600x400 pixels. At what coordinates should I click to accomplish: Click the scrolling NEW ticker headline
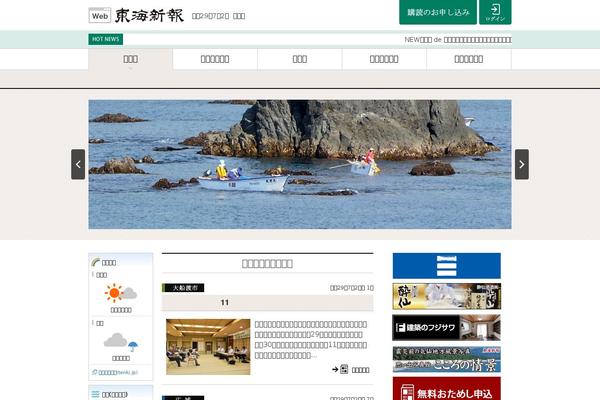[458, 39]
